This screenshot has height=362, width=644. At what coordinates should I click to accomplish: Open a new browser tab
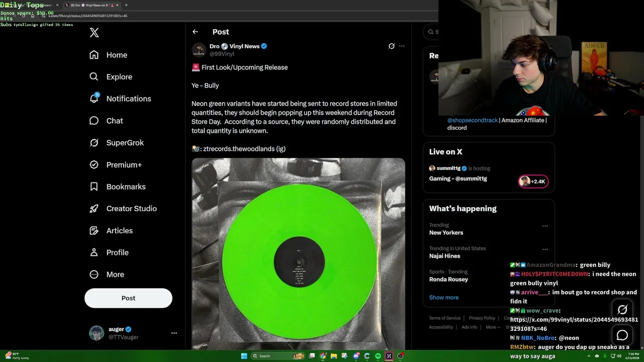126,5
